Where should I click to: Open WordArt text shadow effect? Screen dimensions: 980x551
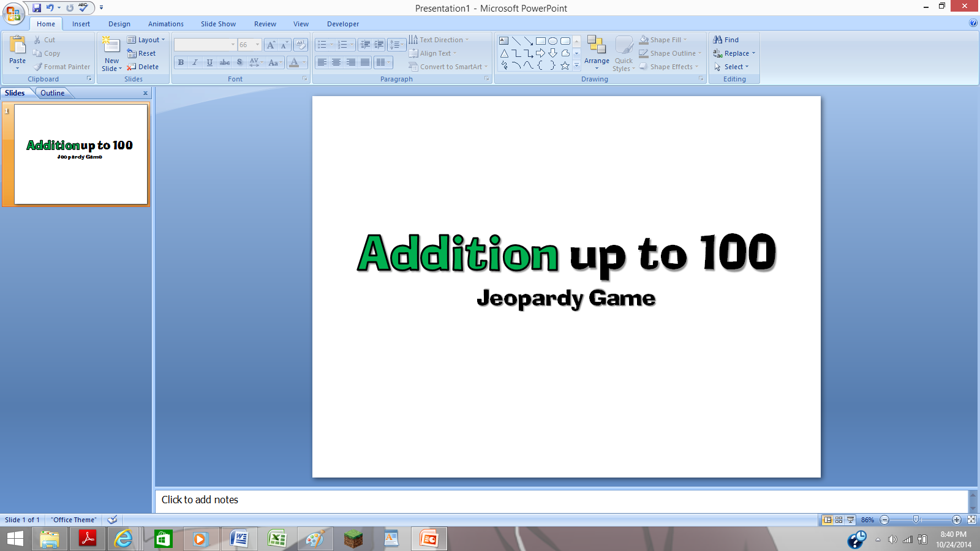pyautogui.click(x=239, y=62)
